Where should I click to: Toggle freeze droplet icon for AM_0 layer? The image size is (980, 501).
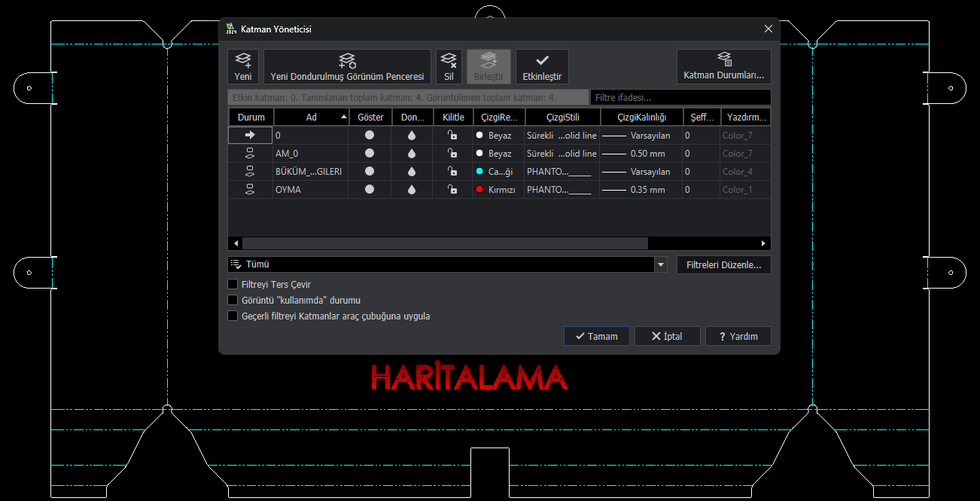point(412,154)
